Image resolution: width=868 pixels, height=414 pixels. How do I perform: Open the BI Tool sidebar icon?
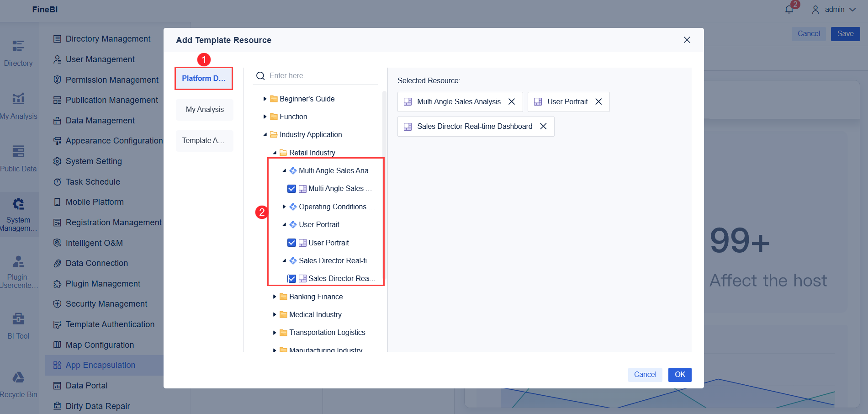18,318
